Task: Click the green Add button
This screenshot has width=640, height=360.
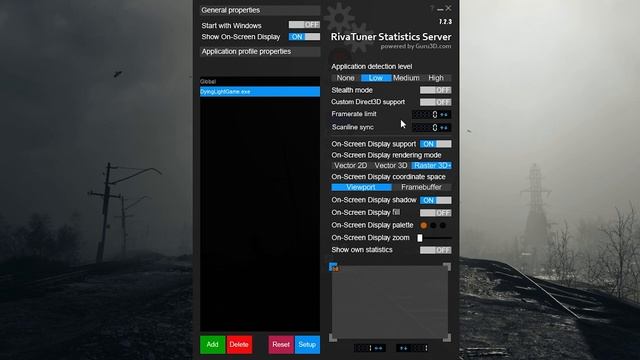Action: [x=212, y=344]
